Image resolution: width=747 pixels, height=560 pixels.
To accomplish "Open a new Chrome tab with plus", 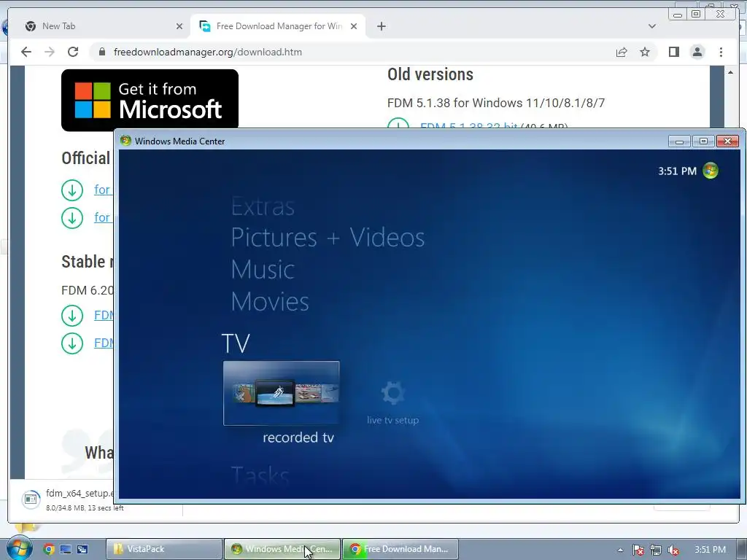I will point(381,26).
